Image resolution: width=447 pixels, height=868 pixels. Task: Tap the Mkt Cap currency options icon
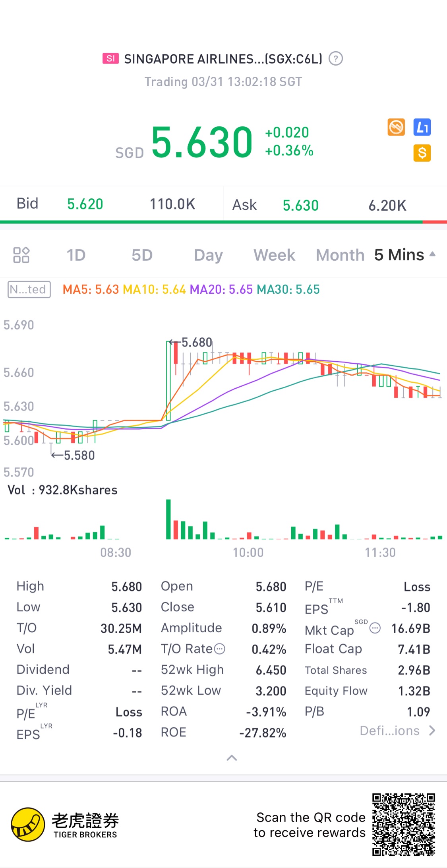tap(375, 628)
